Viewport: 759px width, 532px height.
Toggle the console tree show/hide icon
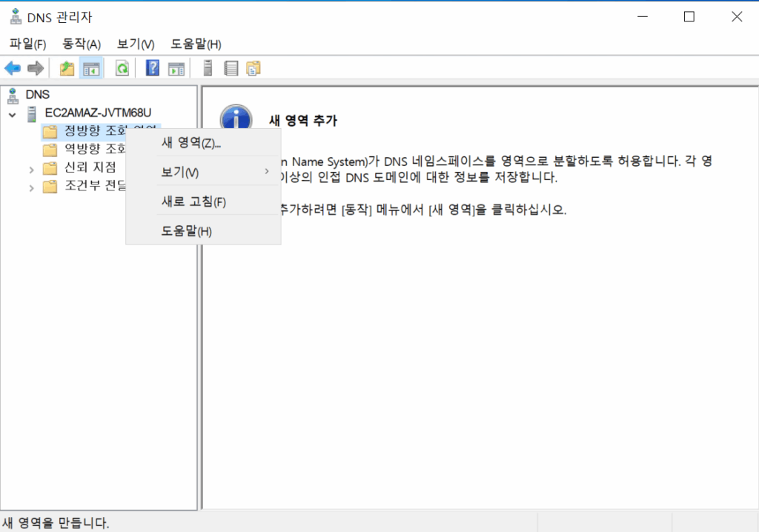(90, 67)
